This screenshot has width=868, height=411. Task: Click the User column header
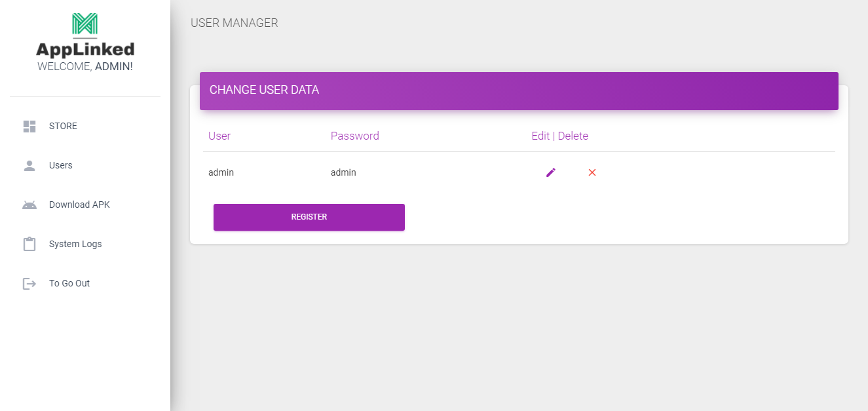[x=219, y=136]
